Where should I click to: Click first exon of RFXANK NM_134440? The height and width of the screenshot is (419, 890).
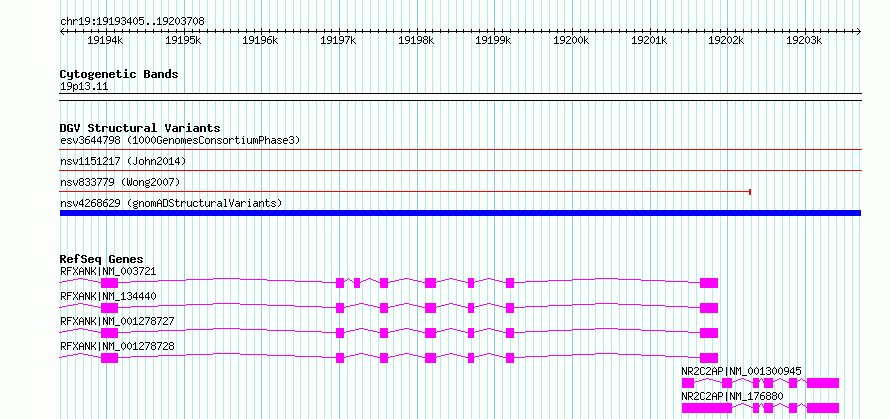pyautogui.click(x=110, y=308)
